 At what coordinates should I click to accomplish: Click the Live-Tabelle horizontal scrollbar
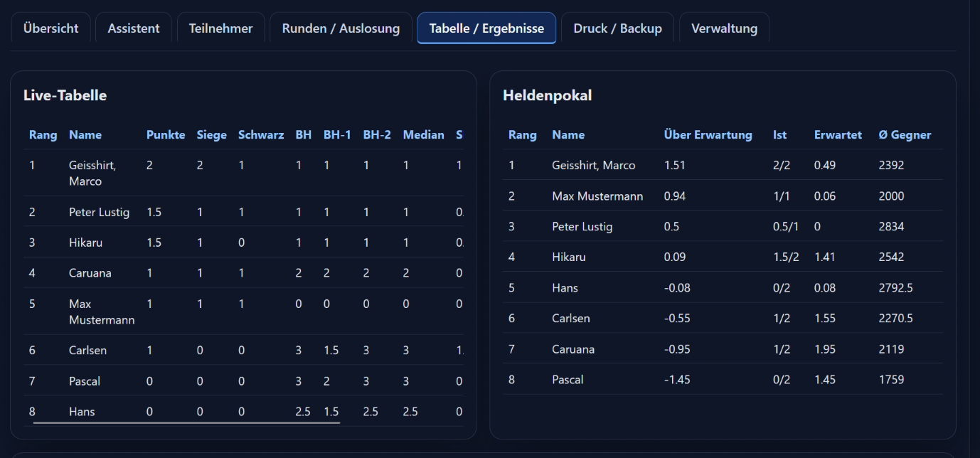[186, 422]
